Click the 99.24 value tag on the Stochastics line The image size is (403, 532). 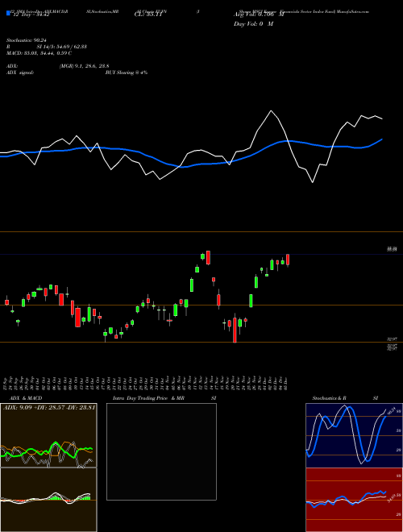391,410
